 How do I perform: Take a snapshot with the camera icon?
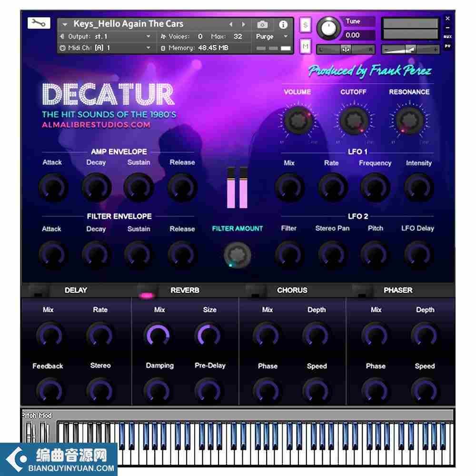pos(263,24)
